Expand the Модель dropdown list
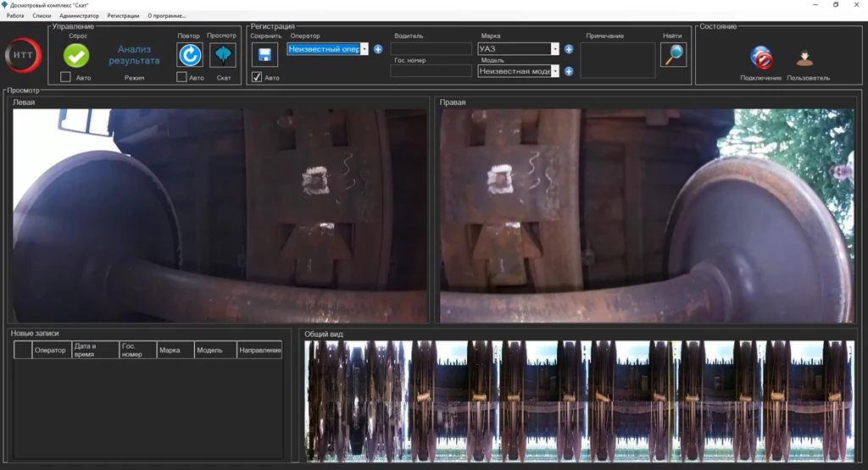The image size is (868, 470). (x=555, y=71)
